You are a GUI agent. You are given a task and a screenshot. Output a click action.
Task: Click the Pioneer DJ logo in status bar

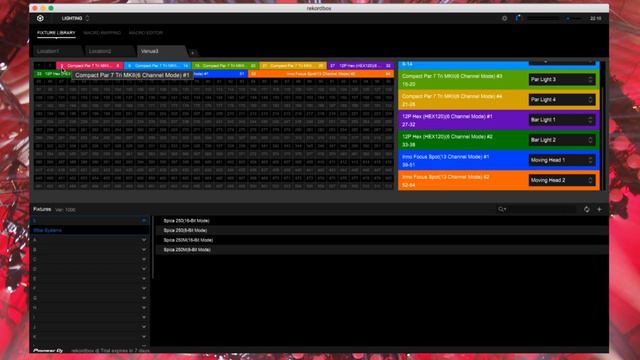point(48,350)
